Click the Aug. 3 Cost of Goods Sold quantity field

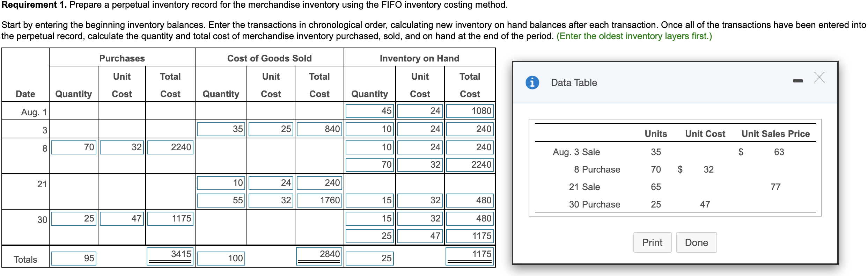pyautogui.click(x=221, y=129)
